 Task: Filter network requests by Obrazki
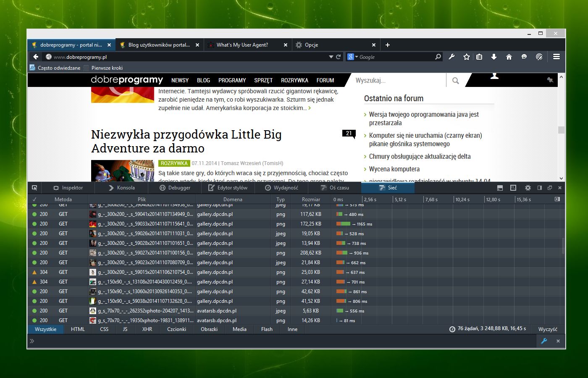click(x=209, y=329)
